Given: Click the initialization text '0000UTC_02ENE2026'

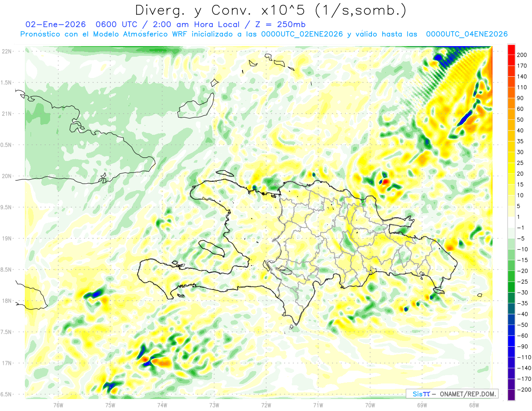Looking at the screenshot, I should pos(302,34).
